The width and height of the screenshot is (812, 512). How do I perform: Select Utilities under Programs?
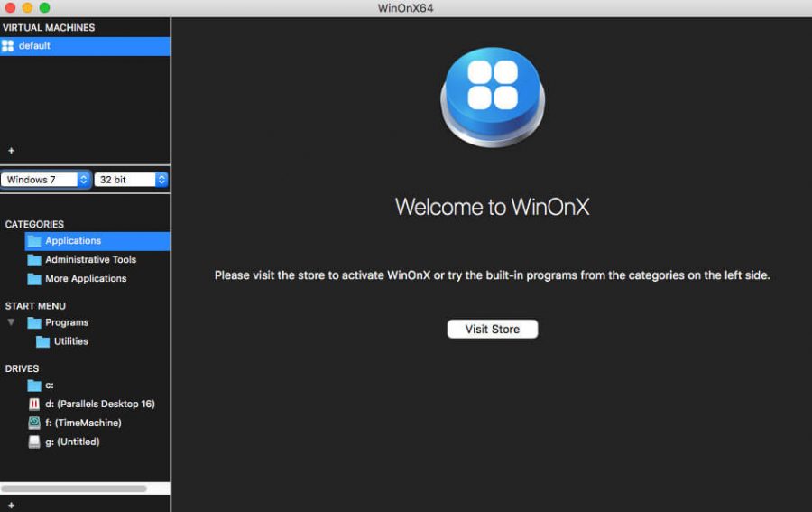(x=71, y=341)
